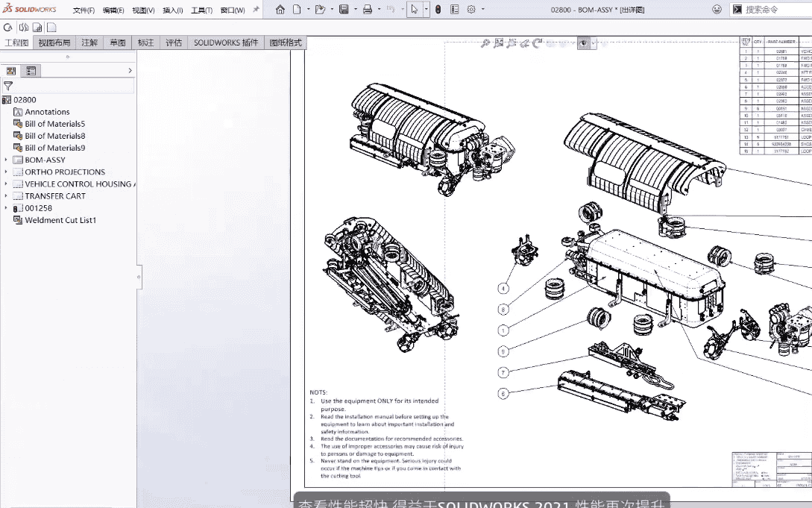This screenshot has height=508, width=812.
Task: Toggle the Hide/Show Items eye icon
Action: pos(584,43)
